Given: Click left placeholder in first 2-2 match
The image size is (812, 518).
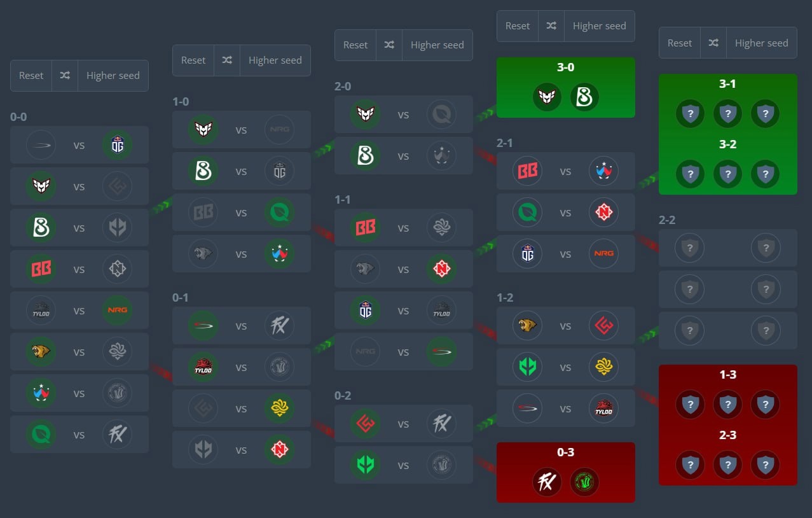Looking at the screenshot, I should pyautogui.click(x=689, y=248).
